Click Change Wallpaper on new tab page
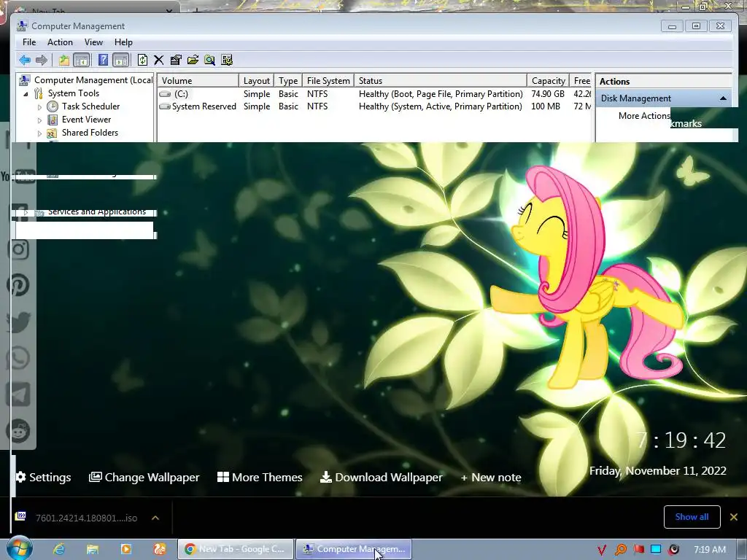This screenshot has height=560, width=747. point(144,477)
